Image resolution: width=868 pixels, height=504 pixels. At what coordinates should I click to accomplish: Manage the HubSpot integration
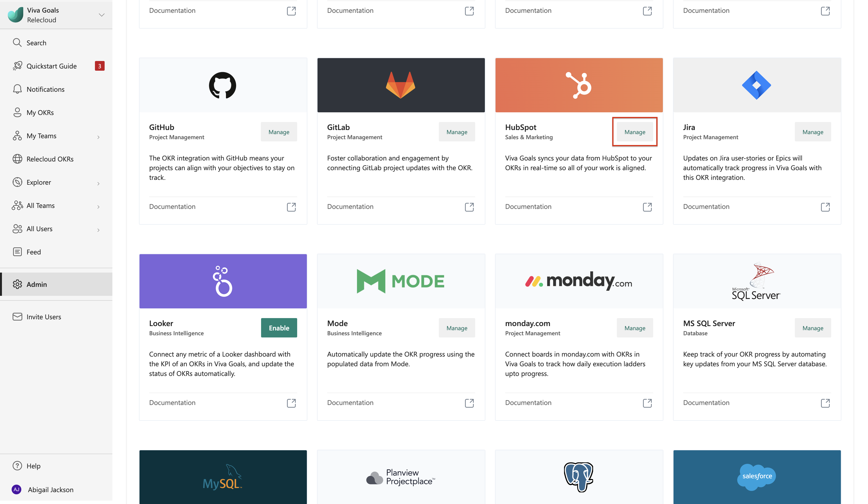click(x=635, y=131)
